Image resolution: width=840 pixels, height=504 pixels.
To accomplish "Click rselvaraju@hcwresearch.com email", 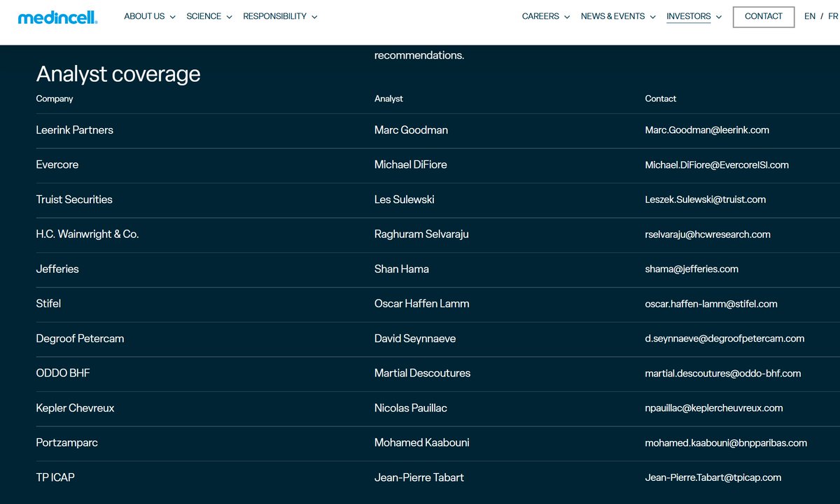I will (x=708, y=234).
